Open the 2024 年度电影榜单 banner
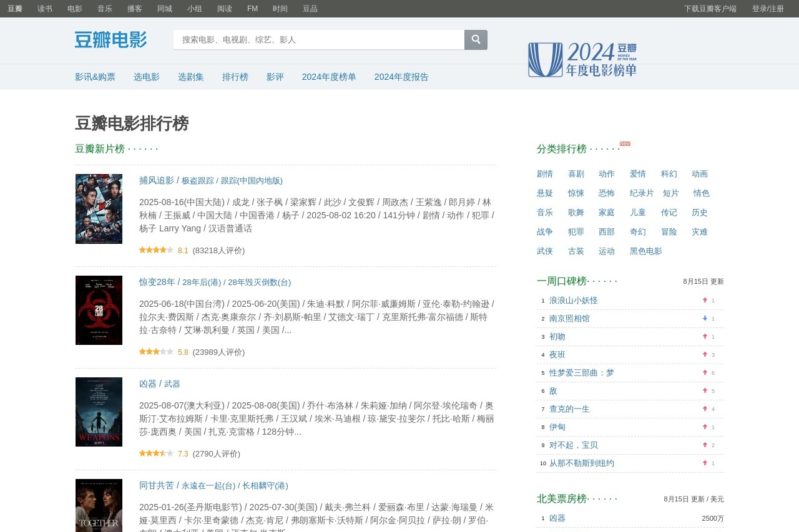 point(582,60)
